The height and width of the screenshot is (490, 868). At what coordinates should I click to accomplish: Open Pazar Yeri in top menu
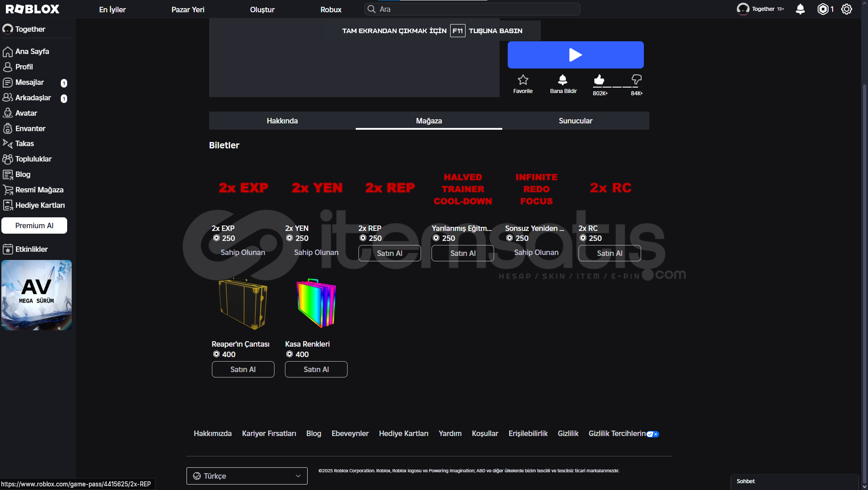188,10
